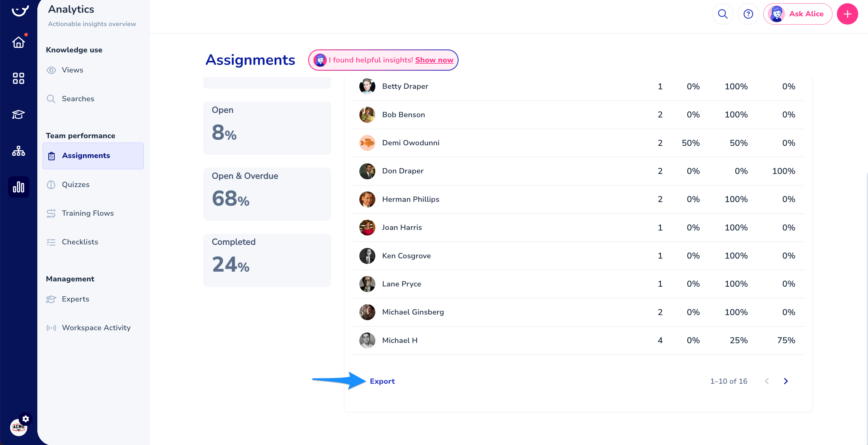
Task: Select Quizzes in Team performance menu
Action: 76,184
